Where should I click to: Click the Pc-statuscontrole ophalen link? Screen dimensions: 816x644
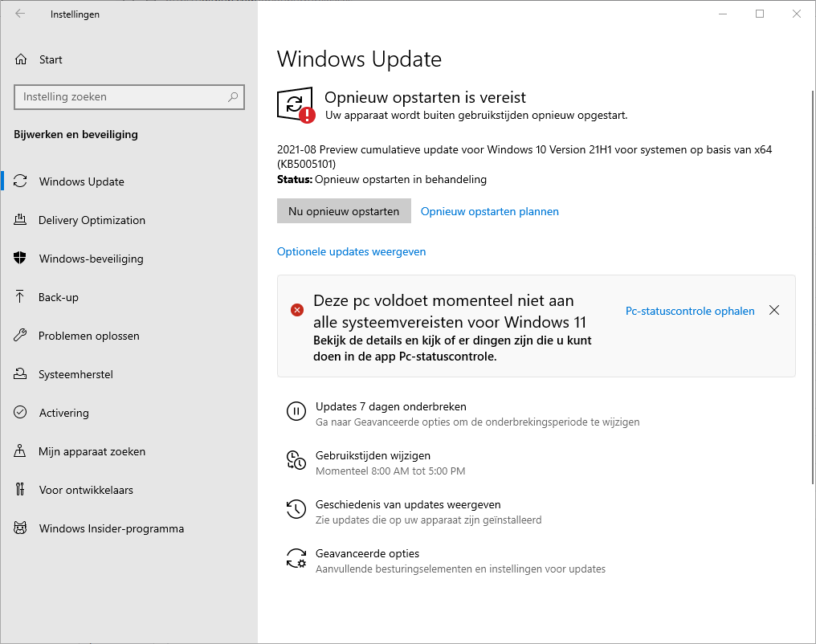click(x=689, y=311)
